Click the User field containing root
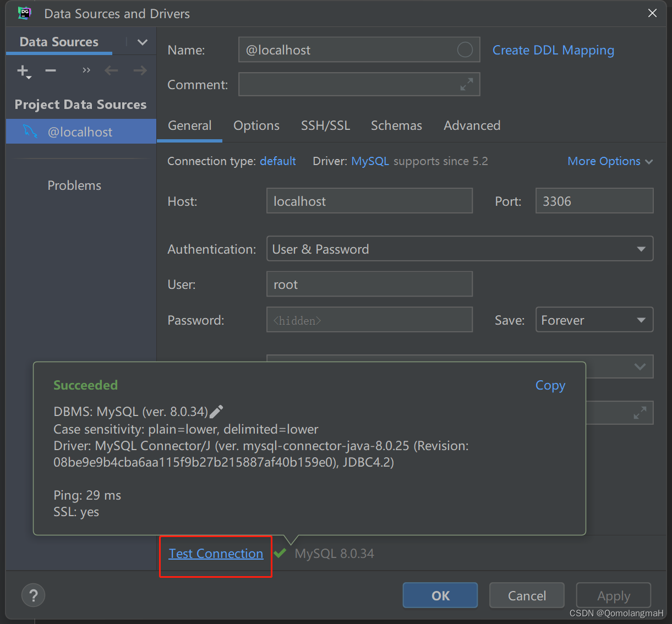 pos(369,284)
